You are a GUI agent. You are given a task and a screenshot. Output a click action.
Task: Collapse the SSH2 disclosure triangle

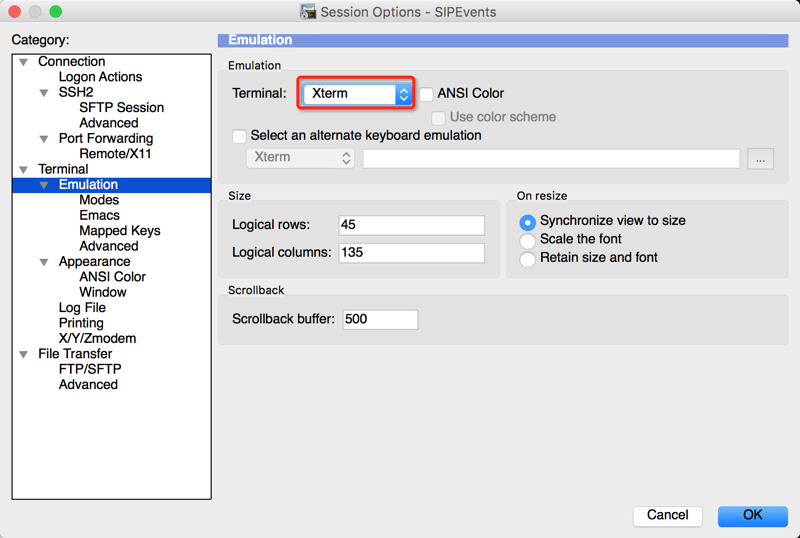click(x=44, y=93)
